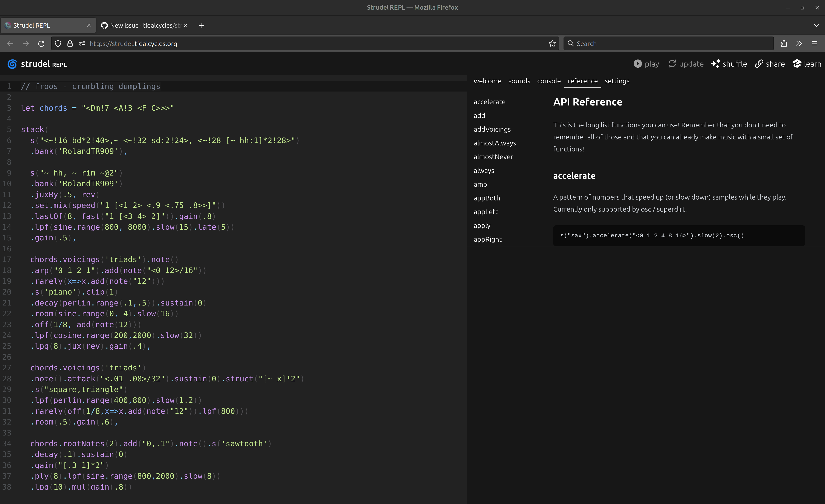Open the console tab
Screen dimensions: 825x504
point(549,81)
